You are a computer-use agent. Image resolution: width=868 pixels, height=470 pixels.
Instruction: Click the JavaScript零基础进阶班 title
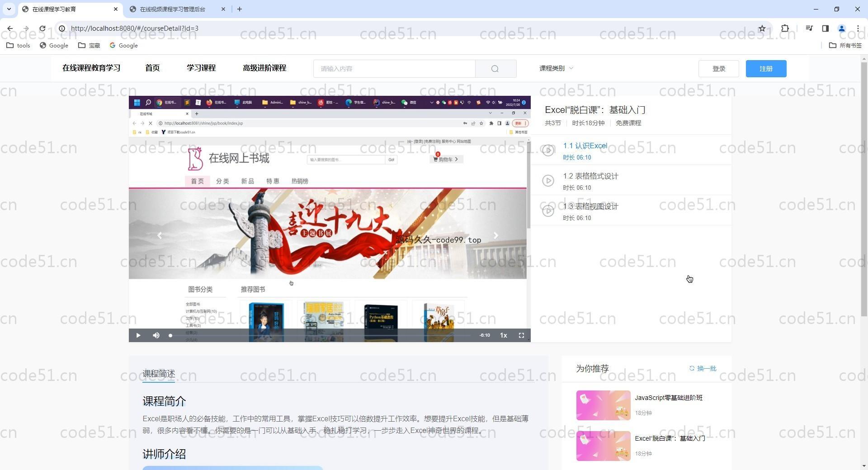coord(668,398)
